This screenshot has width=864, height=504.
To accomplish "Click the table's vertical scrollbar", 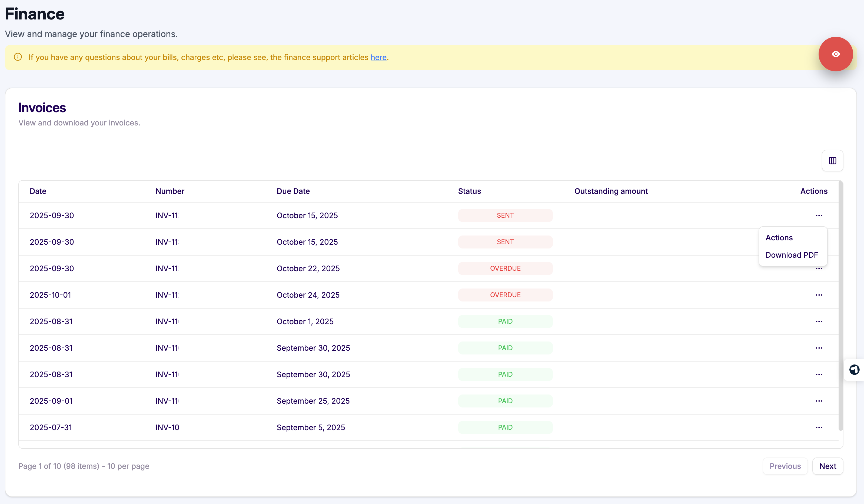I will [840, 305].
